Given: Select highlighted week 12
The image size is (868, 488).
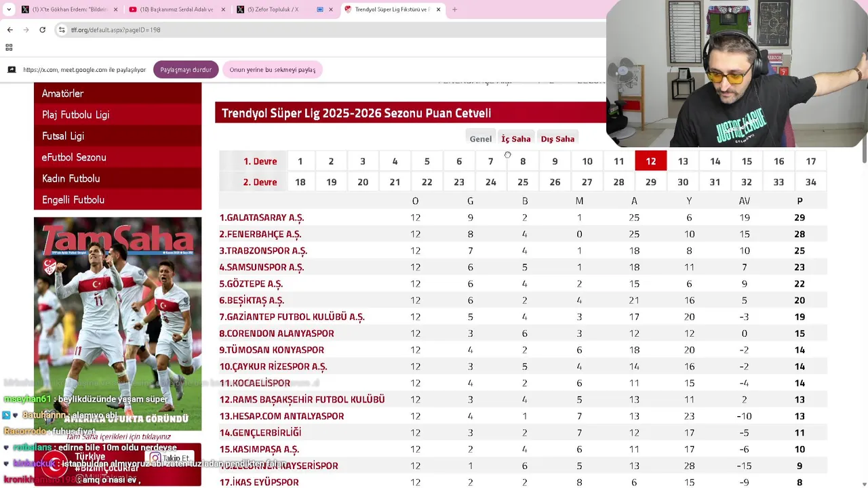Looking at the screenshot, I should tap(651, 161).
